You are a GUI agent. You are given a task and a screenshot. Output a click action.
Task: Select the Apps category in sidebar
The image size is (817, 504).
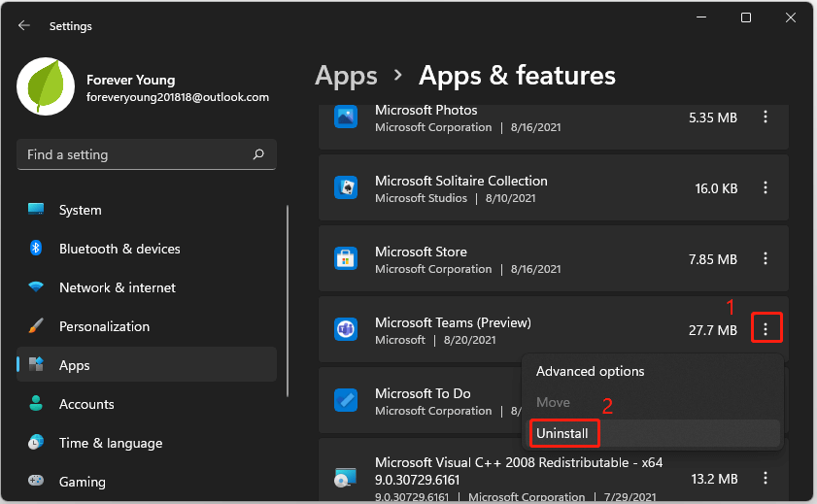pyautogui.click(x=147, y=365)
